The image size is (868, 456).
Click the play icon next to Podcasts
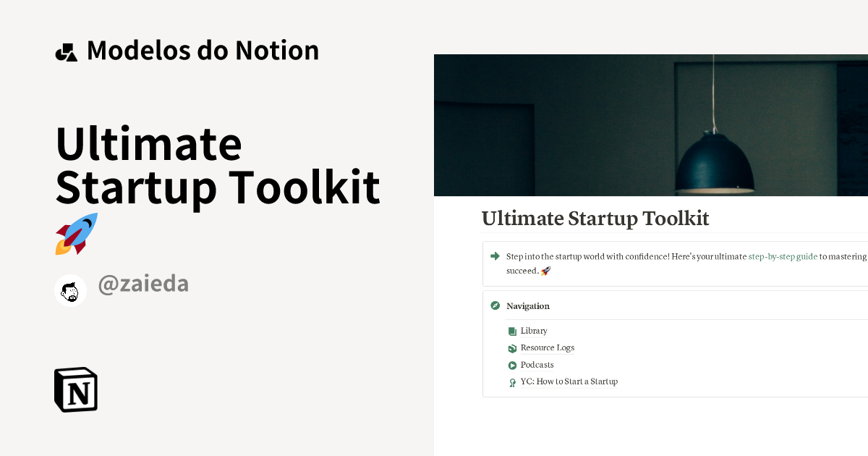pyautogui.click(x=512, y=365)
